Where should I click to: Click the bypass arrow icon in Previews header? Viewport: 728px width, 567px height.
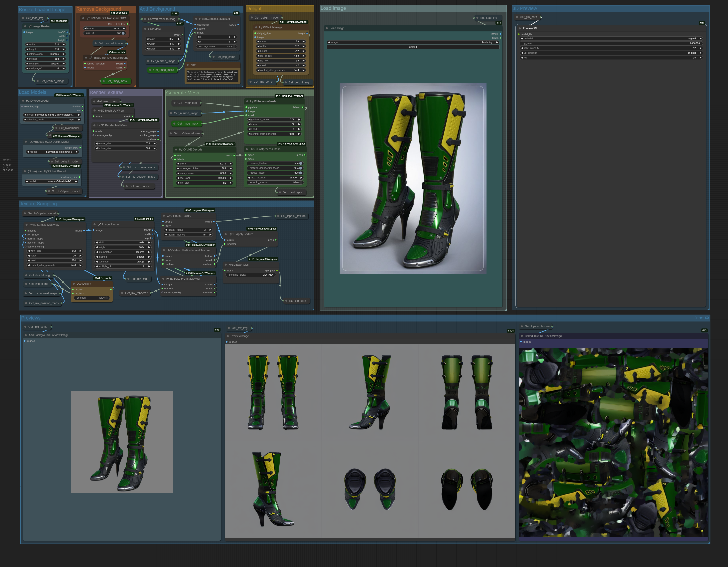(701, 318)
